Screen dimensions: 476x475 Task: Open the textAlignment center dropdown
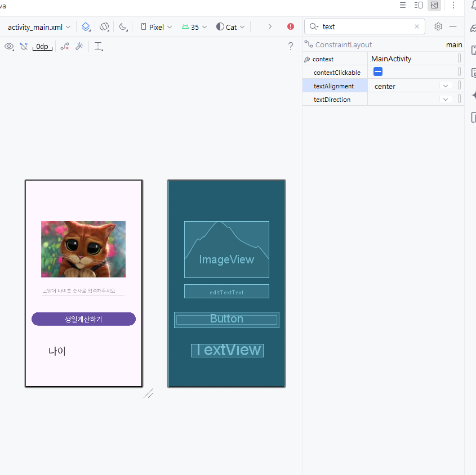[446, 86]
